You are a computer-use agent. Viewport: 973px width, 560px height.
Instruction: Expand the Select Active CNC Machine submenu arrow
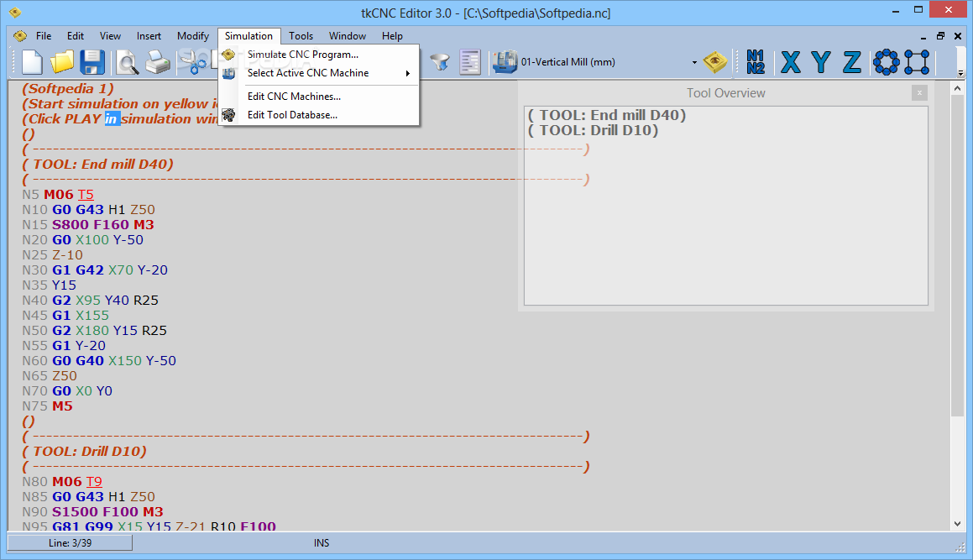tap(408, 73)
